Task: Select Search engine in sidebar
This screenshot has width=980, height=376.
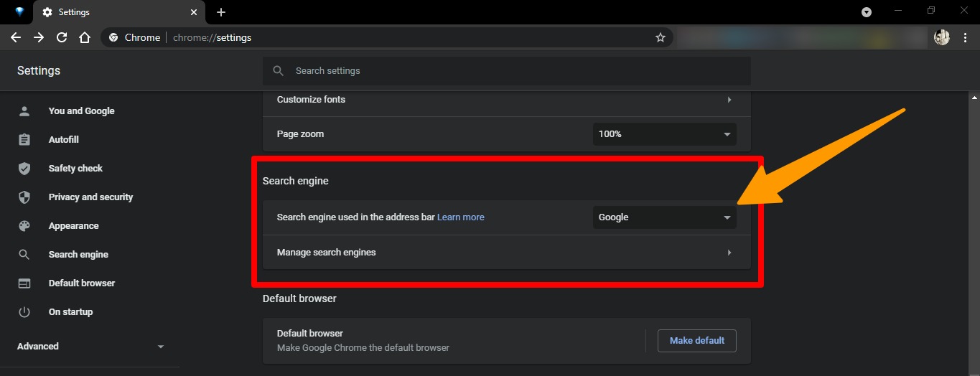Action: 78,255
